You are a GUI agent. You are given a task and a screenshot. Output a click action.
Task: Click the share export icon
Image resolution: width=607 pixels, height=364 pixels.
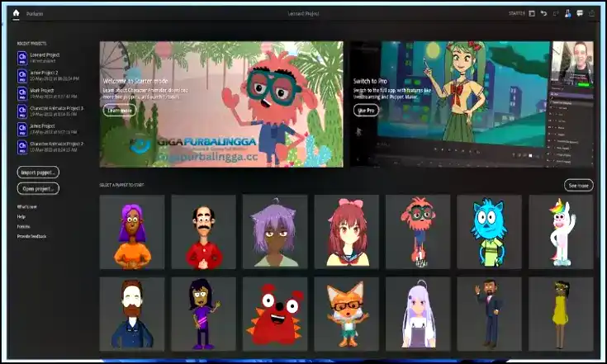(591, 13)
